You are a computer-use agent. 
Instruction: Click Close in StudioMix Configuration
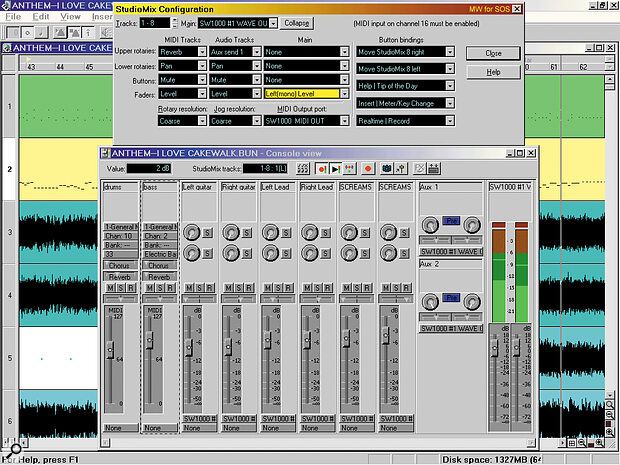click(493, 53)
